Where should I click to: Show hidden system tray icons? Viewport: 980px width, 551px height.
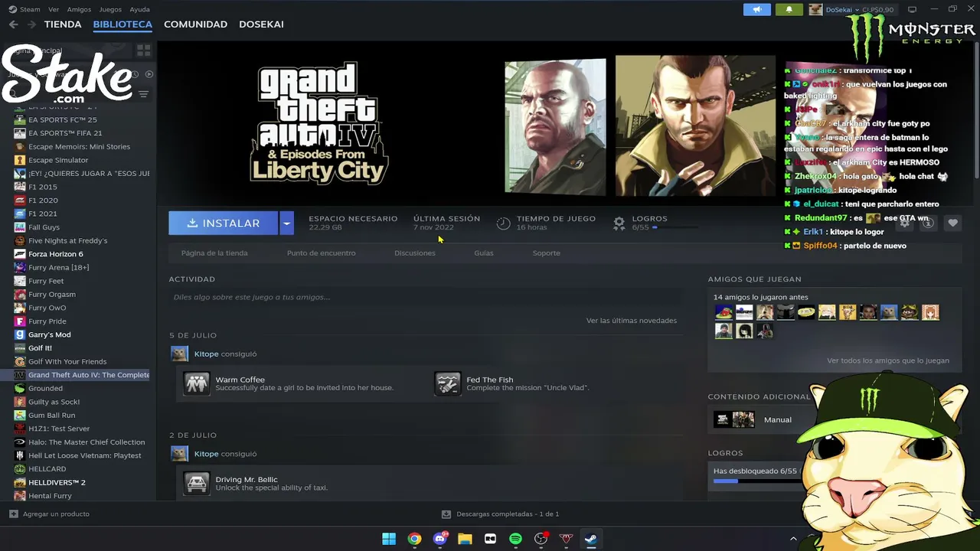tap(793, 539)
